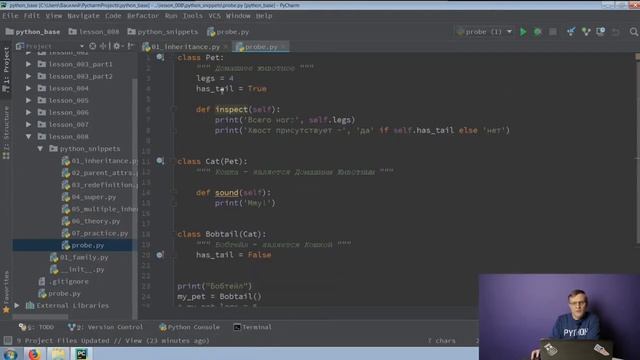Screen dimensions: 640x360
Task: Run the probe configuration with green play button
Action: (x=523, y=32)
